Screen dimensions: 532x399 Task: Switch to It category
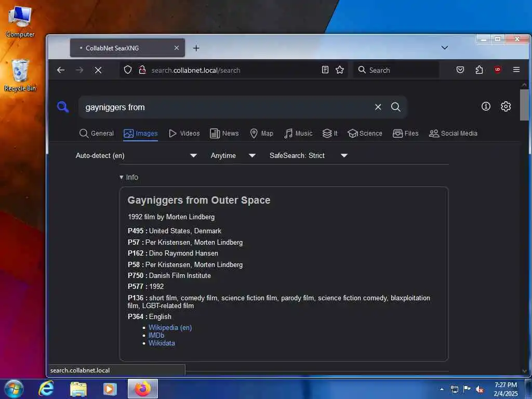(x=330, y=134)
